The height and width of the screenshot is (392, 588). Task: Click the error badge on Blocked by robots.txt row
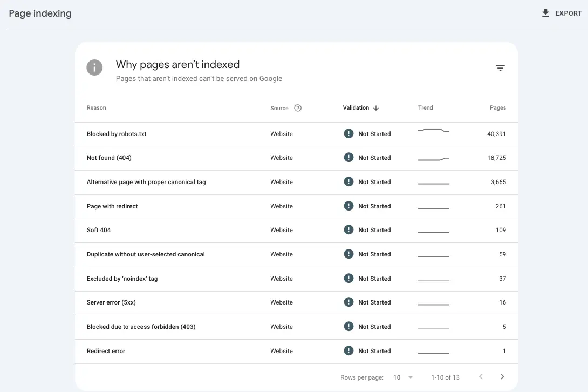tap(348, 133)
